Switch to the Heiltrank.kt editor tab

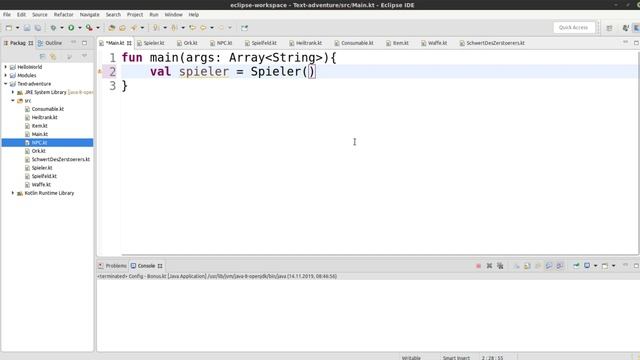tap(308, 43)
